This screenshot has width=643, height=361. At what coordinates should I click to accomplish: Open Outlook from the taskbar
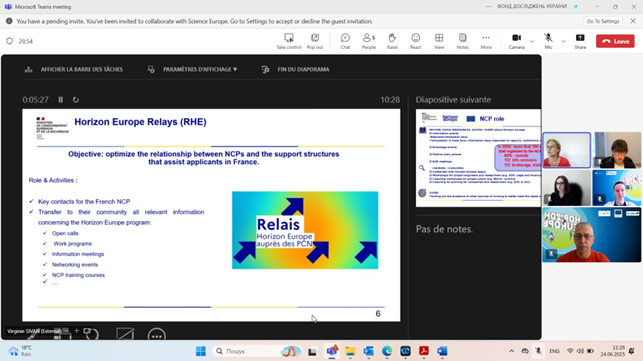(368, 351)
